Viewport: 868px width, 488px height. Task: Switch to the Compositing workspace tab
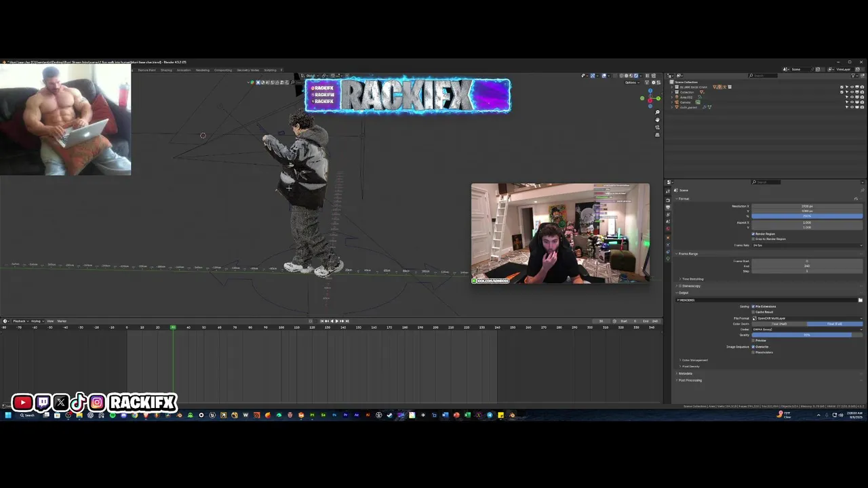tap(223, 70)
